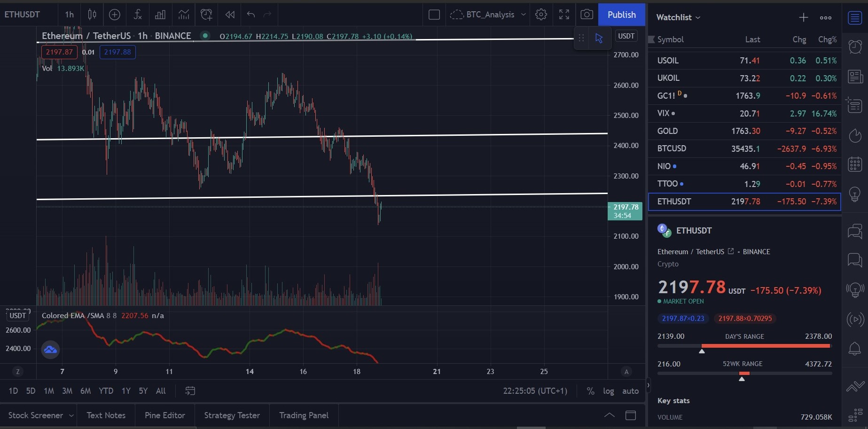Select the VIX row in the Watchlist
This screenshot has height=429, width=868.
744,113
